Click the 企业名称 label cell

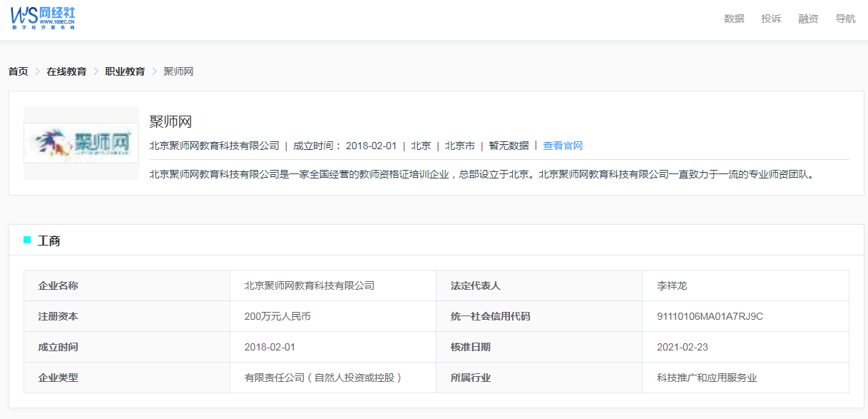(127, 286)
